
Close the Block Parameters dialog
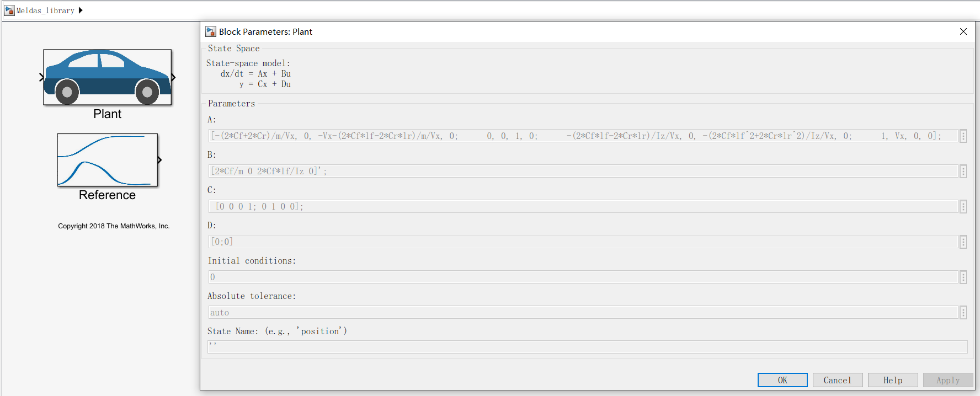click(x=963, y=31)
